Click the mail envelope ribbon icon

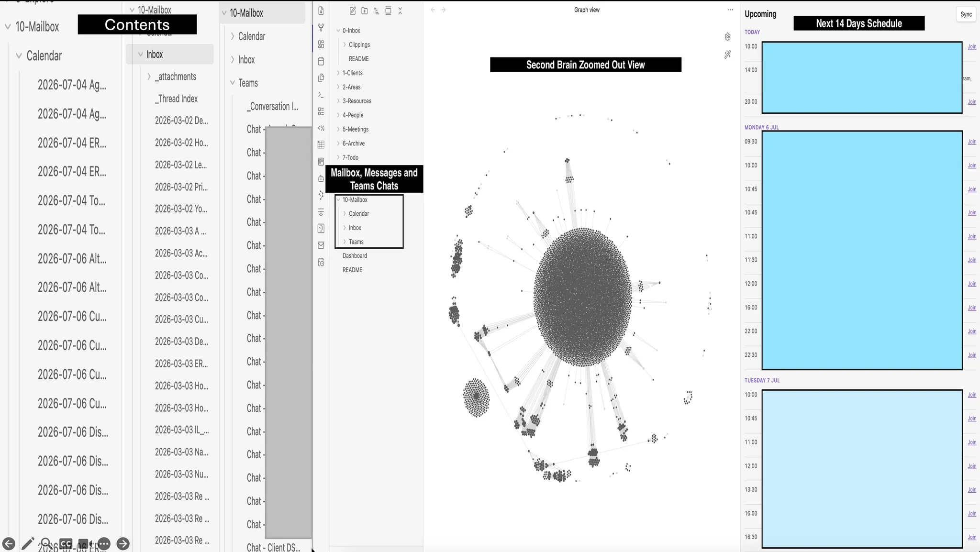coord(321,245)
